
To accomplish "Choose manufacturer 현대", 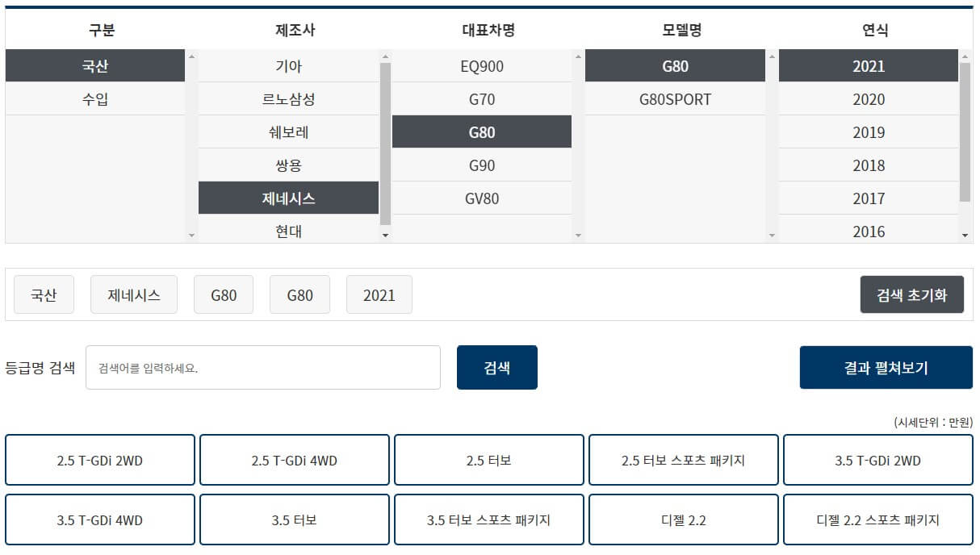I will click(x=288, y=231).
